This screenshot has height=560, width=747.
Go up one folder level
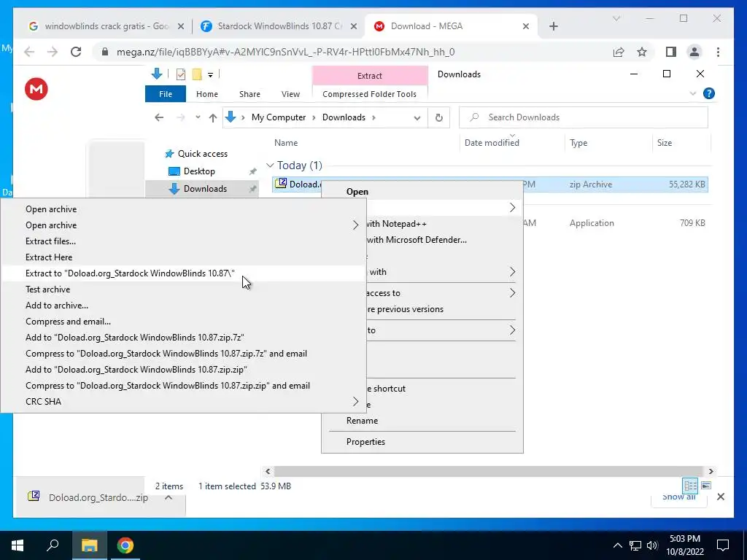212,117
